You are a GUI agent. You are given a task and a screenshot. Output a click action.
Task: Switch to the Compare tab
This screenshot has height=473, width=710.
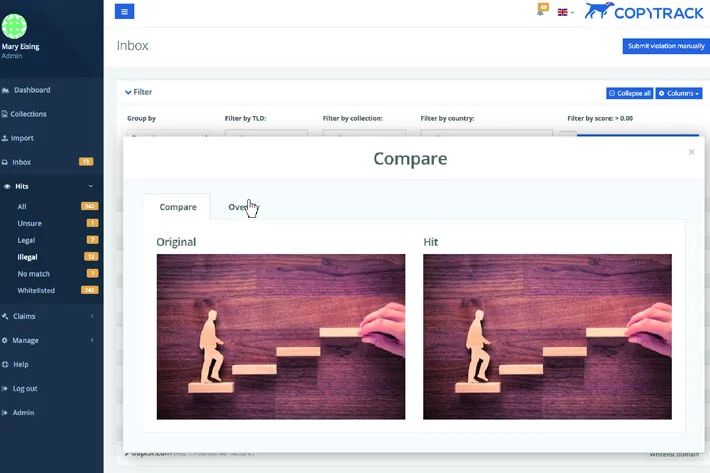coord(178,207)
